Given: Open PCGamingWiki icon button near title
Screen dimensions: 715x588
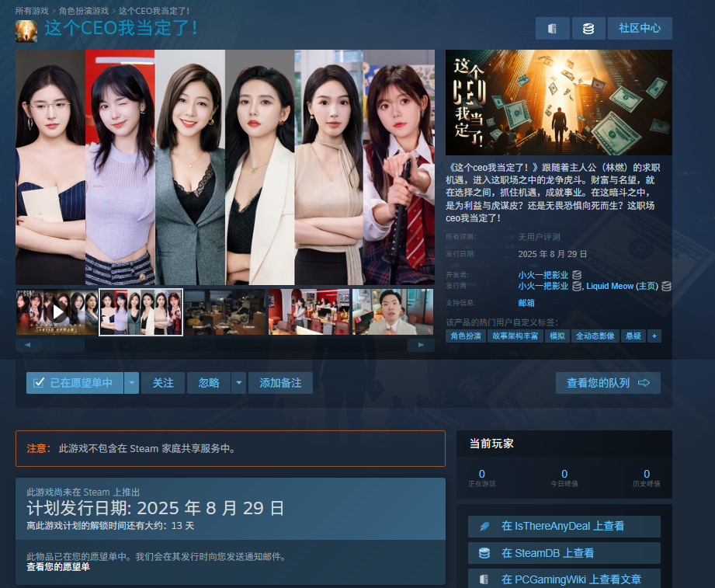Looking at the screenshot, I should tap(552, 28).
